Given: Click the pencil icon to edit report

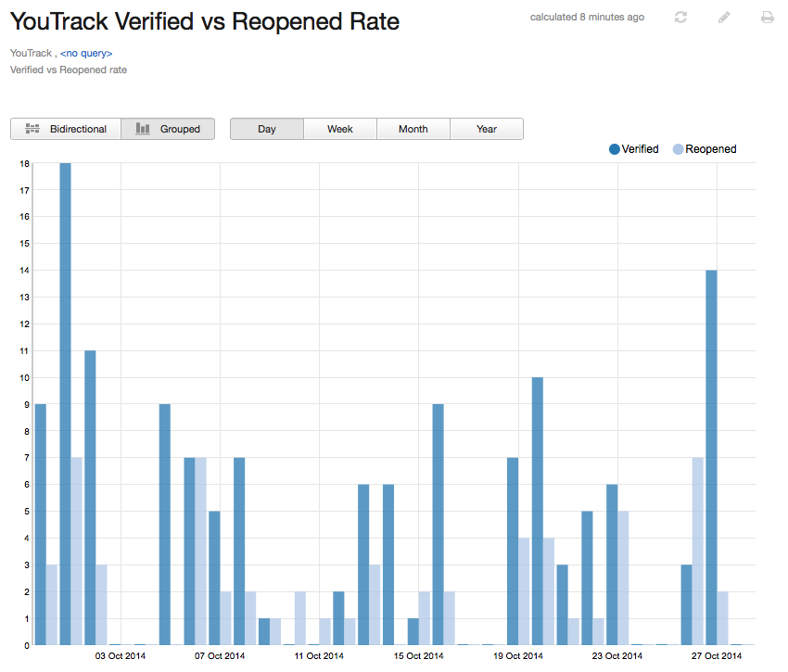Looking at the screenshot, I should (x=724, y=17).
